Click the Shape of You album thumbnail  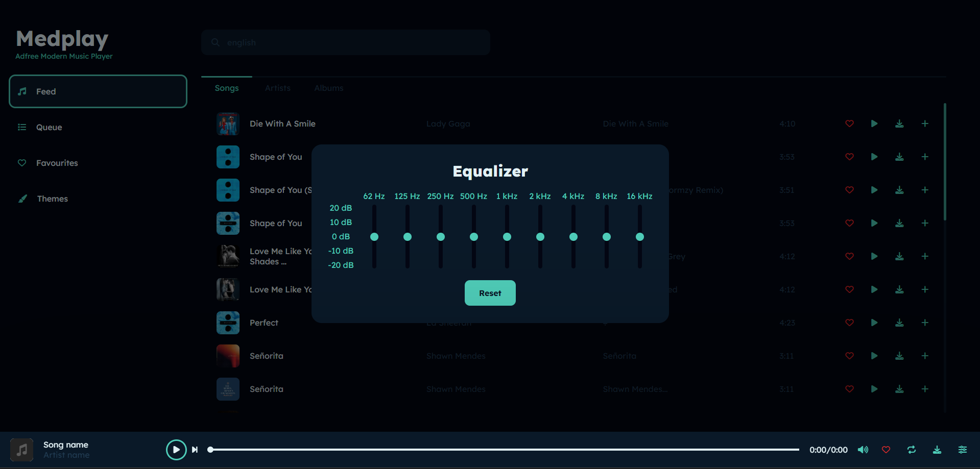click(x=228, y=157)
